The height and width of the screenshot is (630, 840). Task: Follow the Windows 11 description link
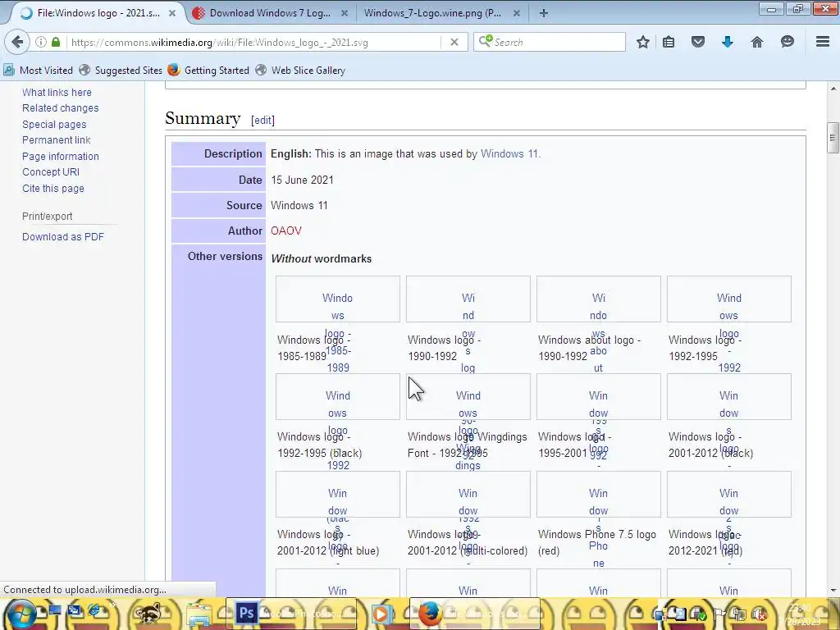pyautogui.click(x=510, y=153)
